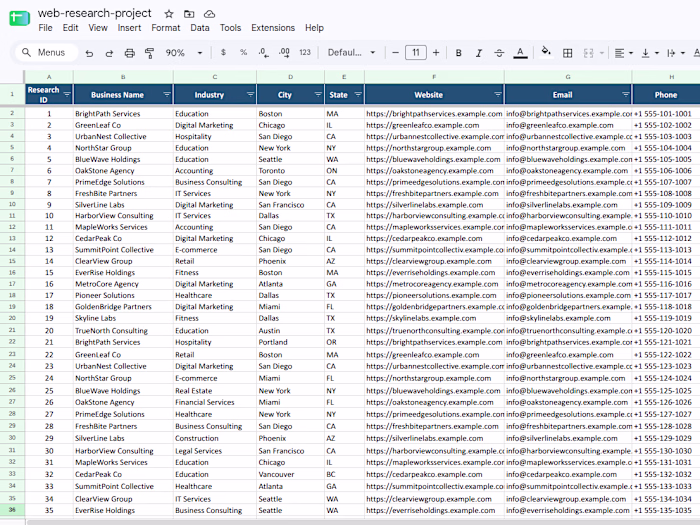Select the Phone header cell

[666, 95]
